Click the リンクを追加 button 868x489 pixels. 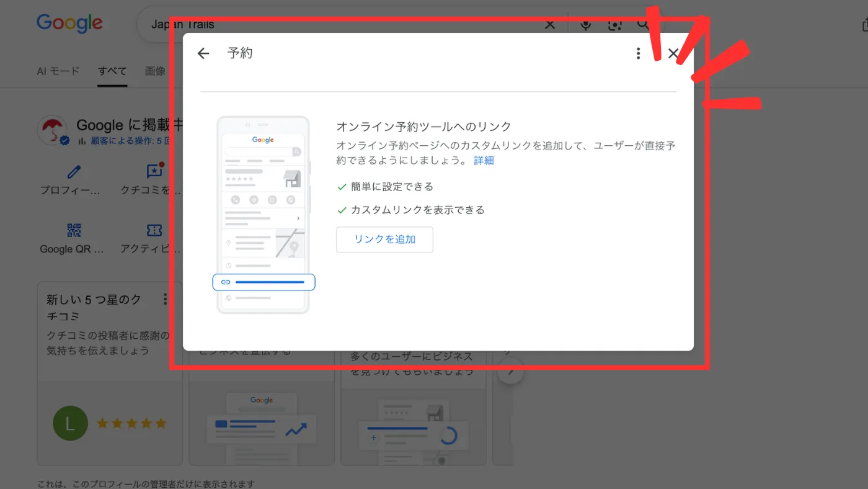(x=384, y=240)
